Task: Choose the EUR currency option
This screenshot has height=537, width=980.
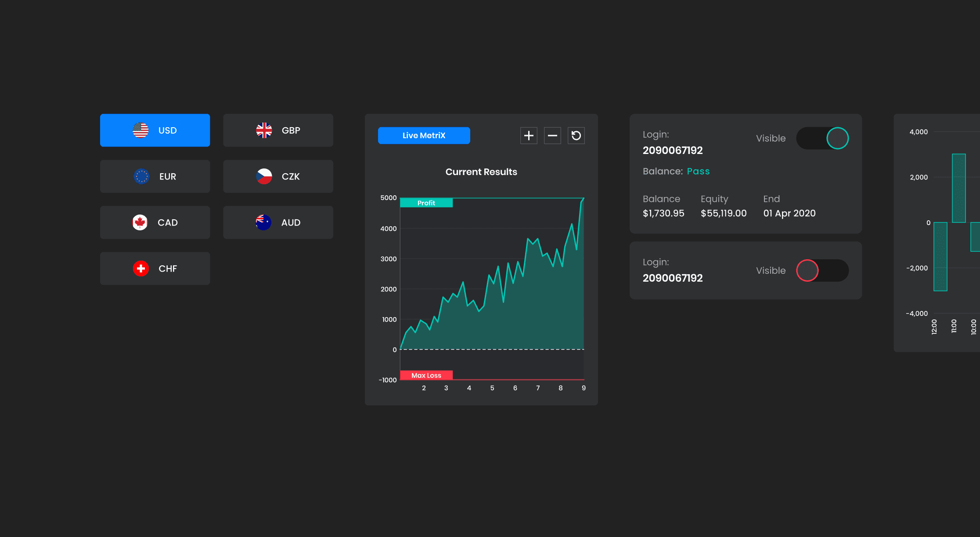Action: [155, 176]
